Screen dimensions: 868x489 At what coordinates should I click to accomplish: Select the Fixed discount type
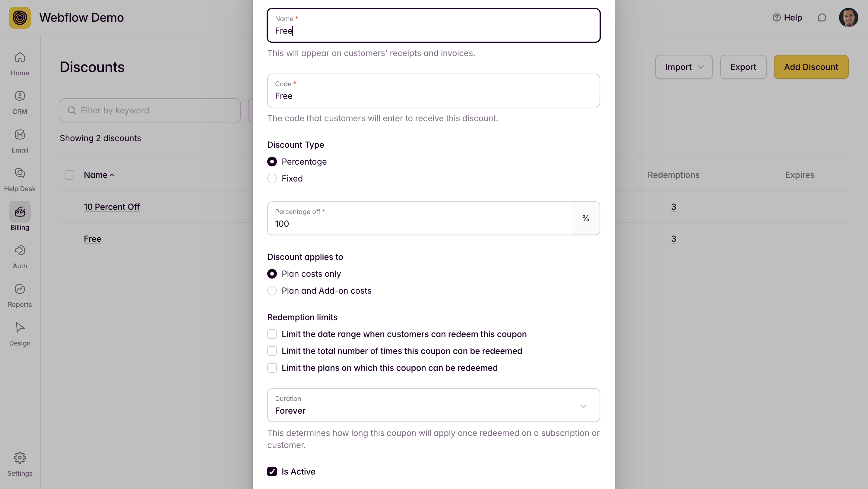point(272,178)
